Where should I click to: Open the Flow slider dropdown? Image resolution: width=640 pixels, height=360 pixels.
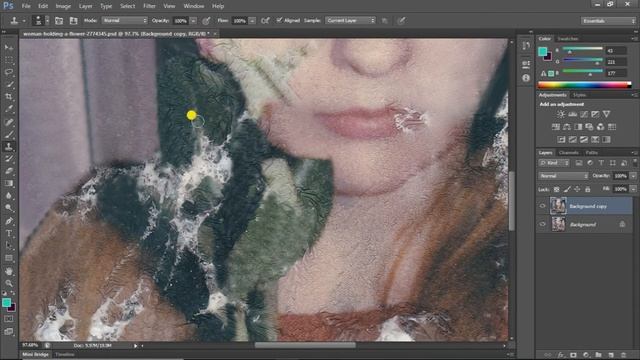(252, 21)
